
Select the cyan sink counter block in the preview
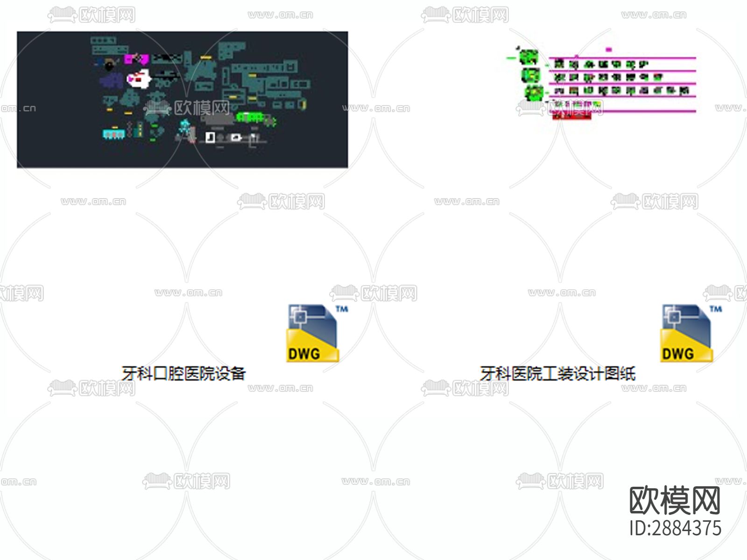(113, 134)
